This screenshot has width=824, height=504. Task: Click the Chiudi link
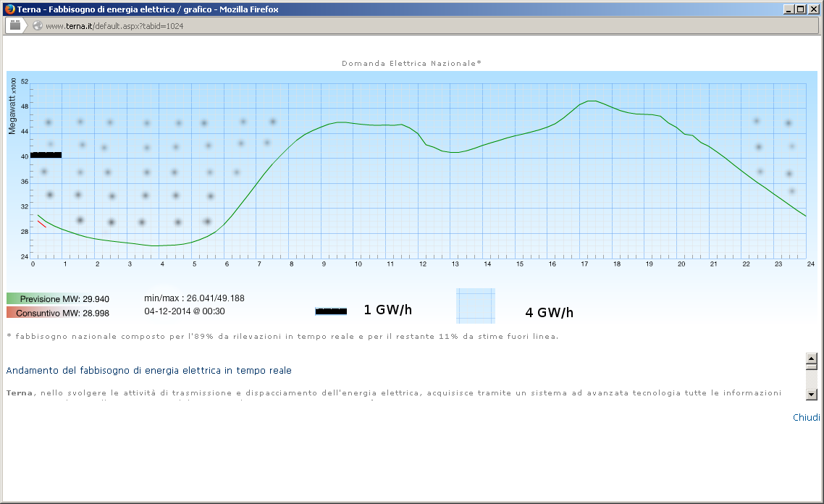click(x=806, y=417)
